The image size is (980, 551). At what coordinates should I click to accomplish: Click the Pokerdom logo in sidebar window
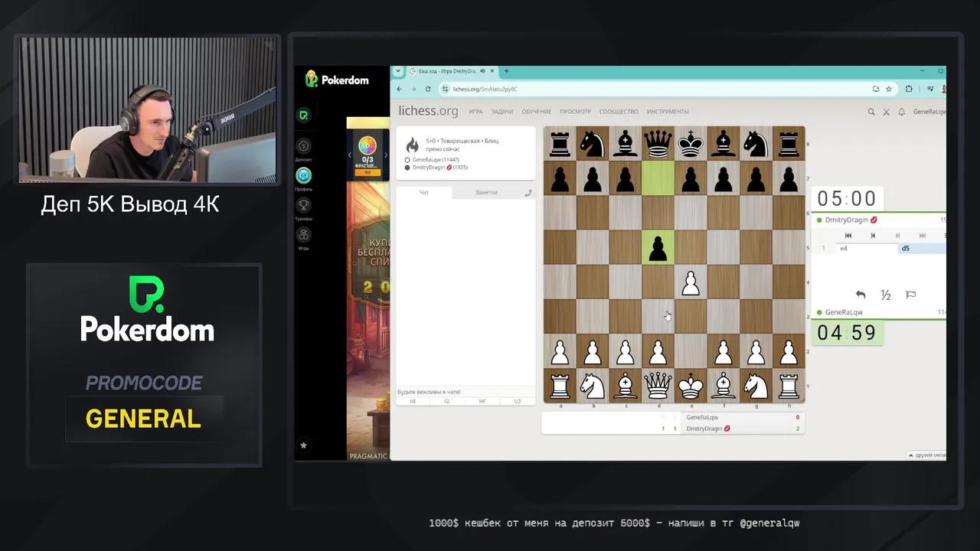(337, 79)
